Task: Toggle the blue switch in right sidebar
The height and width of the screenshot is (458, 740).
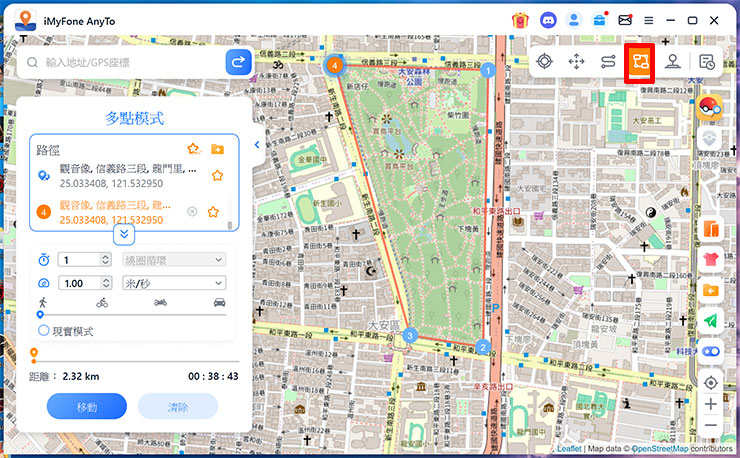Action: click(x=710, y=351)
